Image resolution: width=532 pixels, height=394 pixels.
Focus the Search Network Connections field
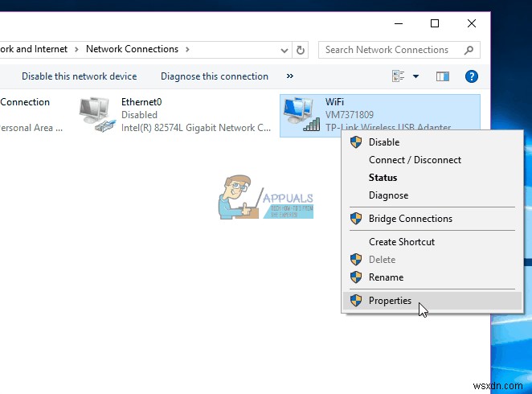coord(399,50)
